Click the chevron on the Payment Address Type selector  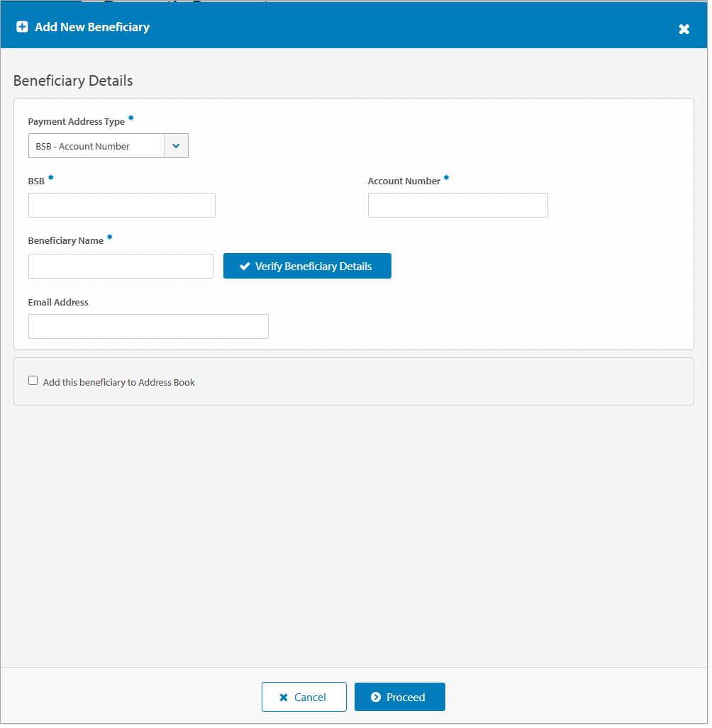(176, 145)
